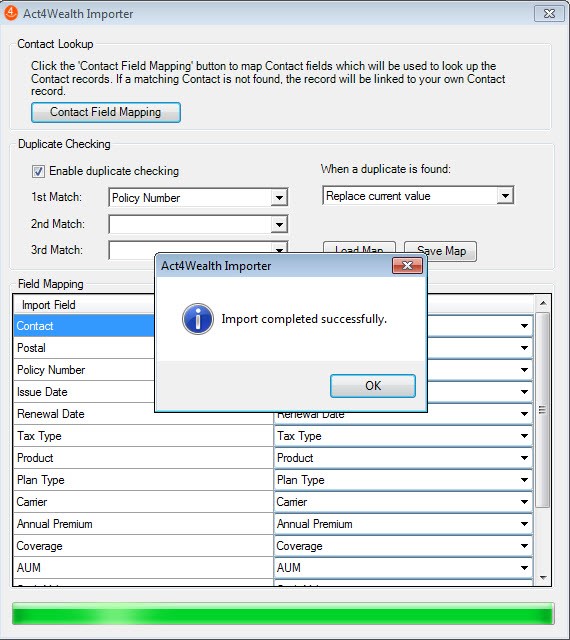This screenshot has height=640, width=570.
Task: Select the Product import field
Action: (x=143, y=458)
